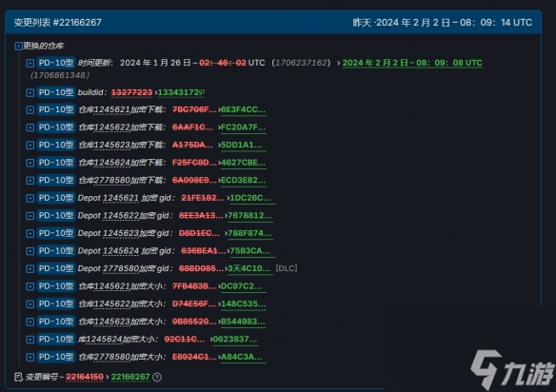Click row icon for 仓库2778580加密下载
The height and width of the screenshot is (392, 556).
click(30, 181)
